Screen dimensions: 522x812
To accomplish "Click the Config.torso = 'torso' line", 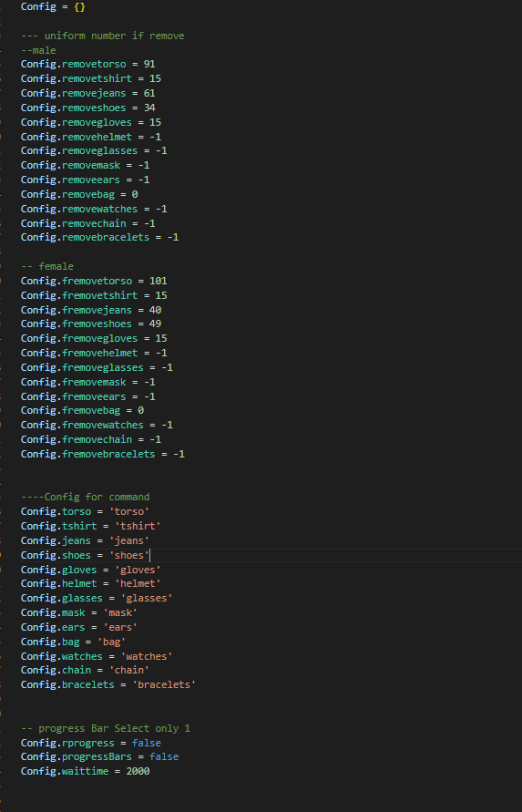I will (x=86, y=511).
